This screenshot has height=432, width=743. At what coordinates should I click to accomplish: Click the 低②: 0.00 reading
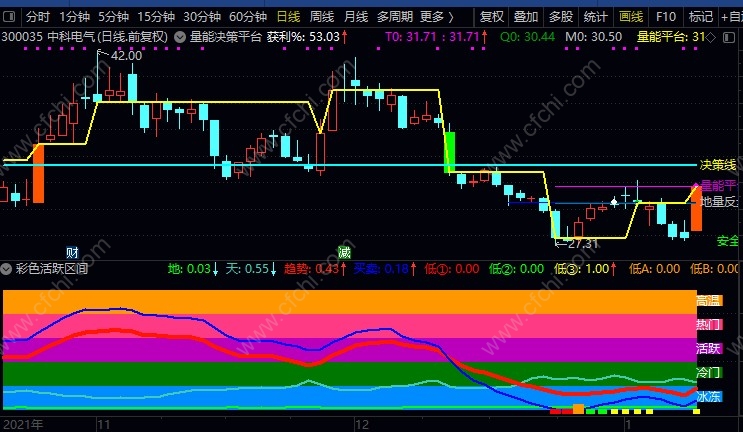click(516, 269)
